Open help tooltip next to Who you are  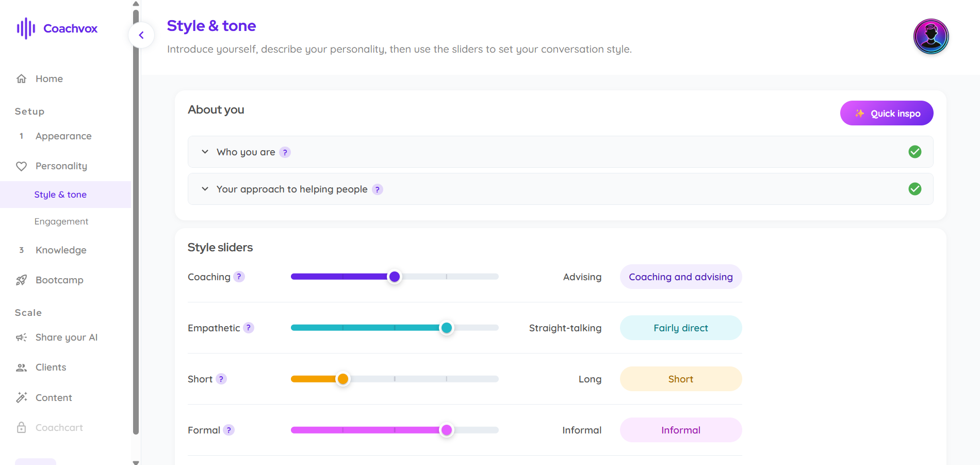(x=285, y=152)
